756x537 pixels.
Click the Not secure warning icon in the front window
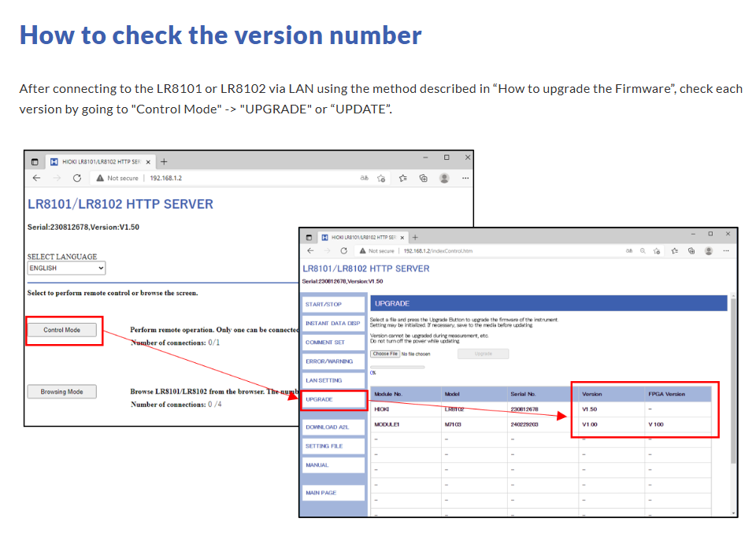point(362,250)
